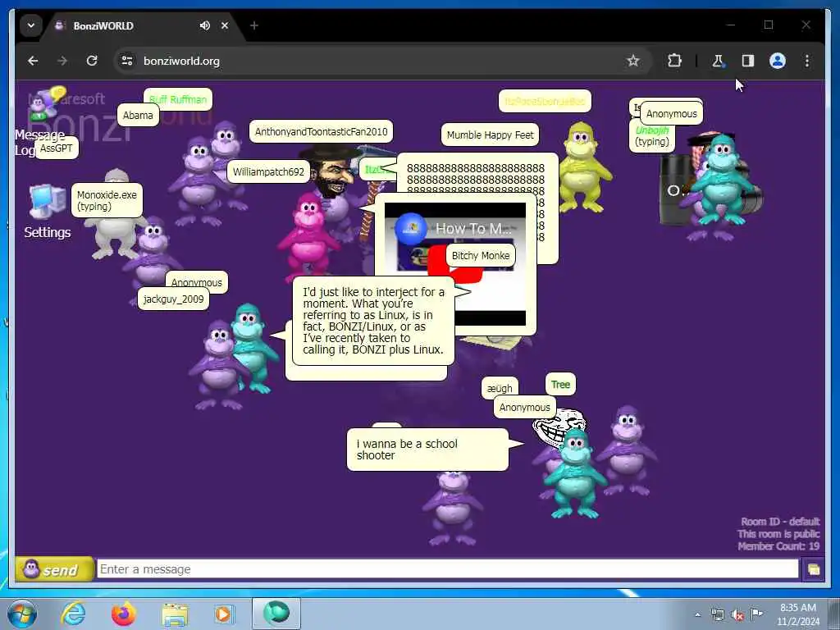Open Windows Media Player in taskbar
The width and height of the screenshot is (840, 630).
(x=225, y=614)
